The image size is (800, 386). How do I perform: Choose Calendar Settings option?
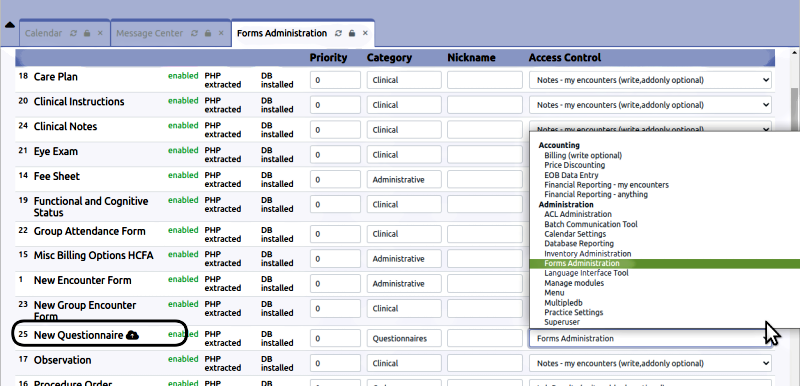[x=575, y=234]
